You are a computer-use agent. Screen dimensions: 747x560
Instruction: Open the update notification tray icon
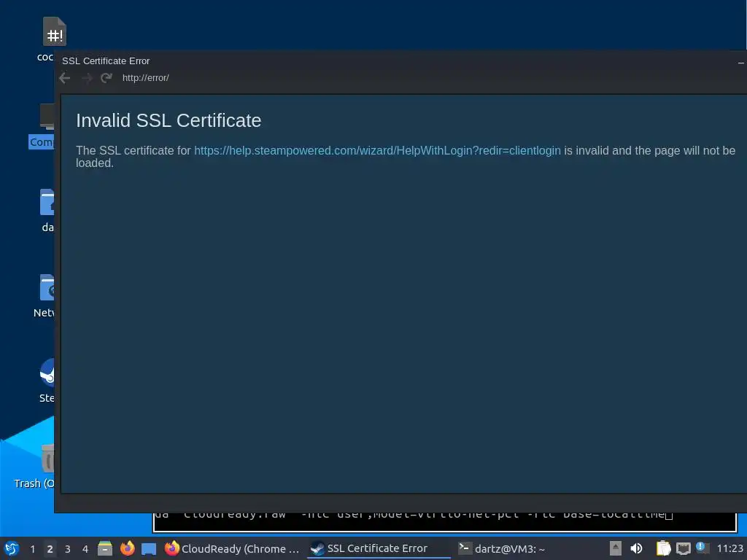coord(703,548)
